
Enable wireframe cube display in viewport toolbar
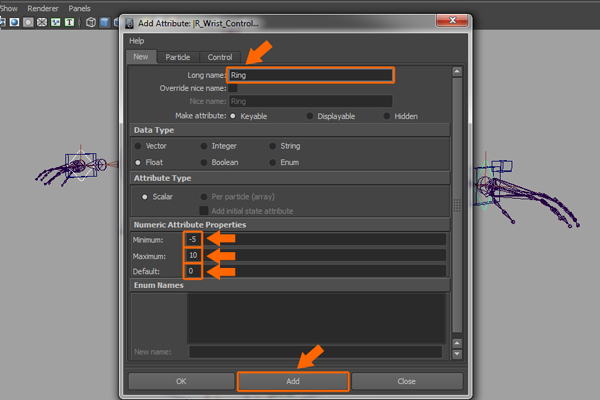tap(91, 22)
